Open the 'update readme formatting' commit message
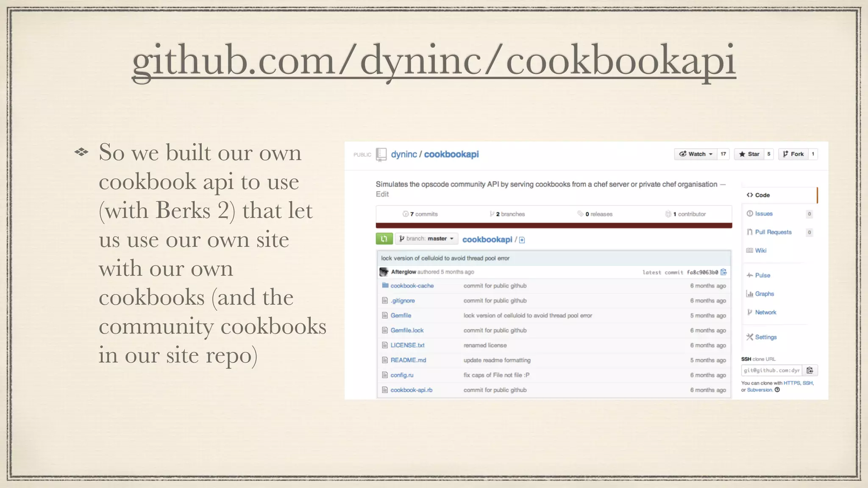The image size is (868, 488). click(497, 360)
